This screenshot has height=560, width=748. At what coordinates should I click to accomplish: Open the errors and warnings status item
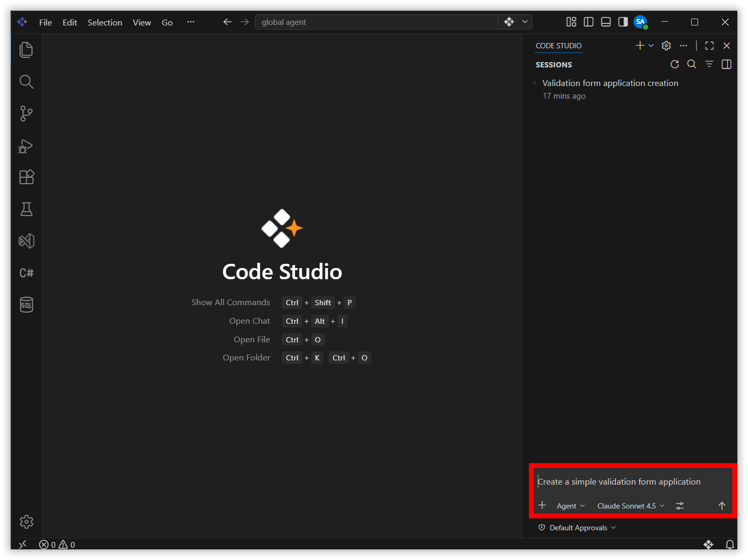tap(57, 545)
